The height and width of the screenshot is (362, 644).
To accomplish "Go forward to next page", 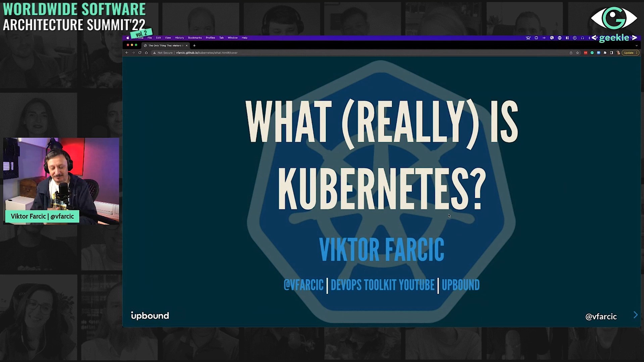I will pos(133,53).
